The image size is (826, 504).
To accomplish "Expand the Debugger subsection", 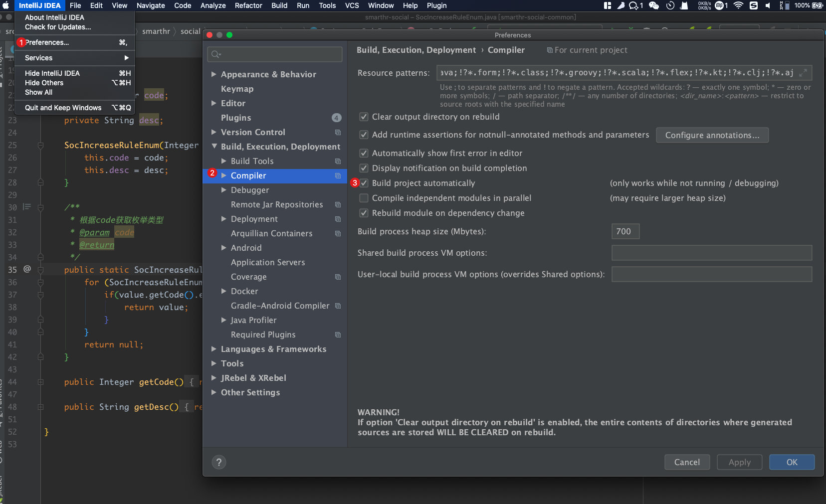I will [x=224, y=190].
